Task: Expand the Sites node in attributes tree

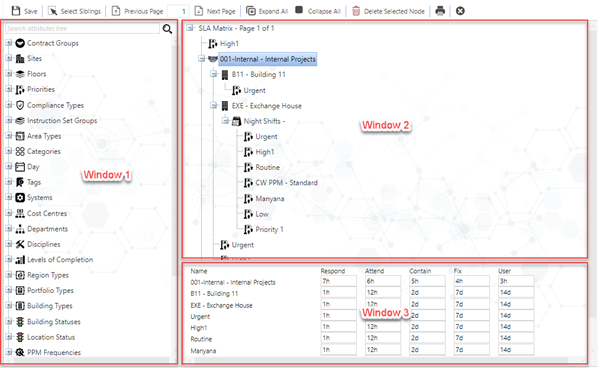Action: pos(9,58)
